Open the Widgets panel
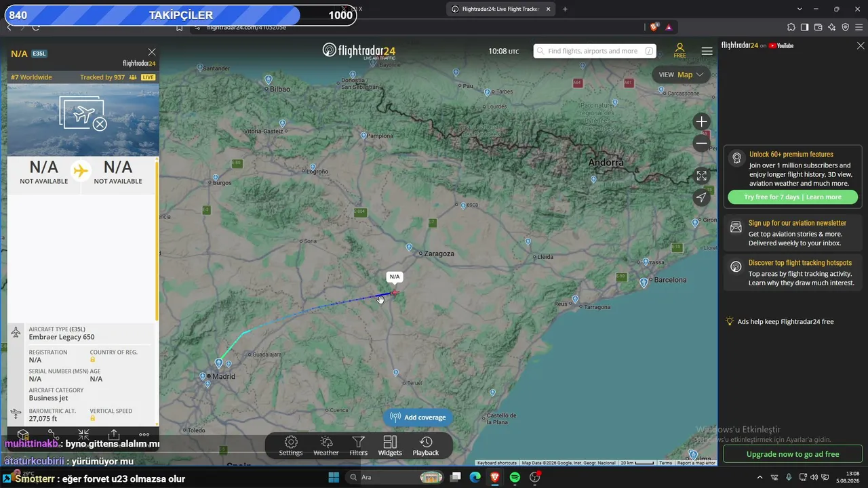 coord(390,446)
